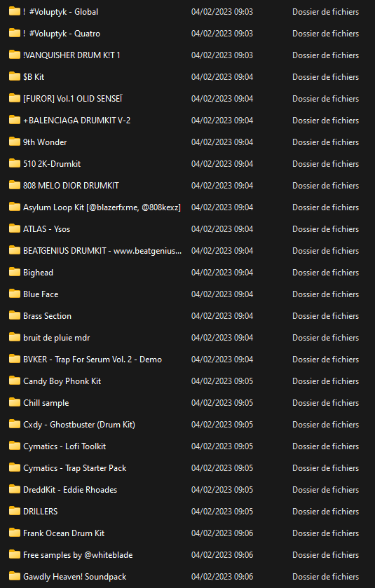Click 'Dossier de fichiers' in the 9th Wonder row
Screen dimensions: 375x588
coord(325,142)
